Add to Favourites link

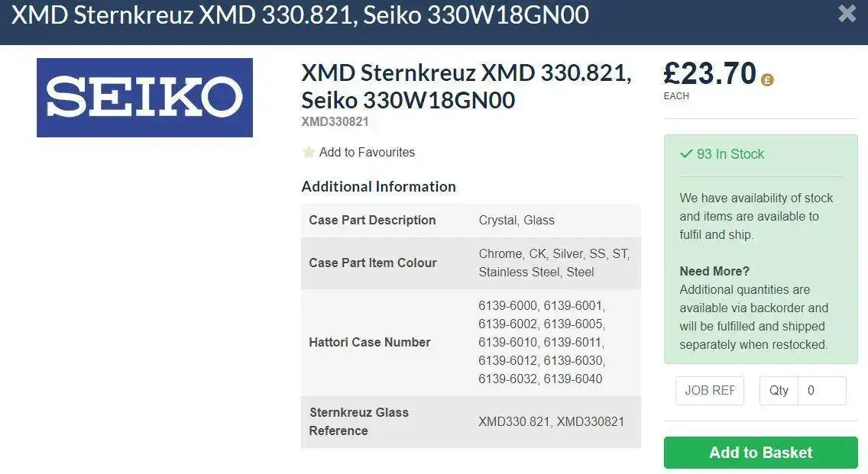(x=367, y=152)
